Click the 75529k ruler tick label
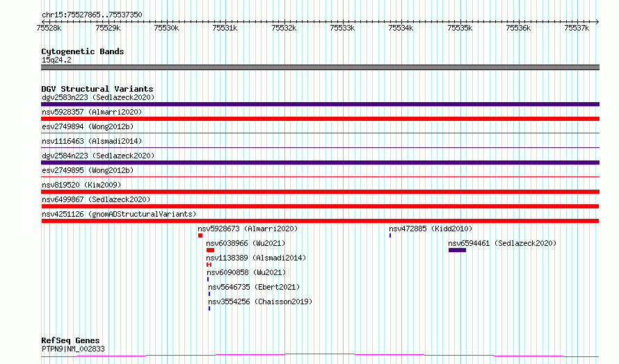Image resolution: width=619 pixels, height=364 pixels. pos(108,28)
